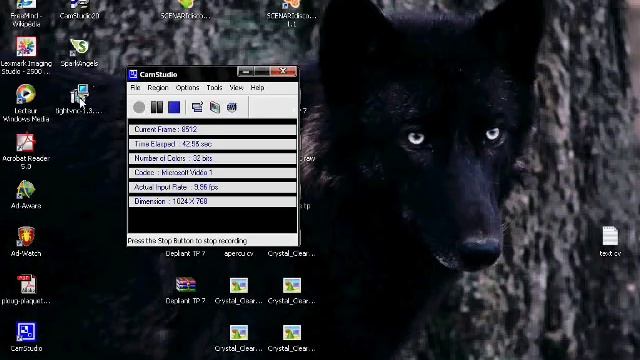
Task: Select the SparkAngels desktop icon
Action: 79,47
